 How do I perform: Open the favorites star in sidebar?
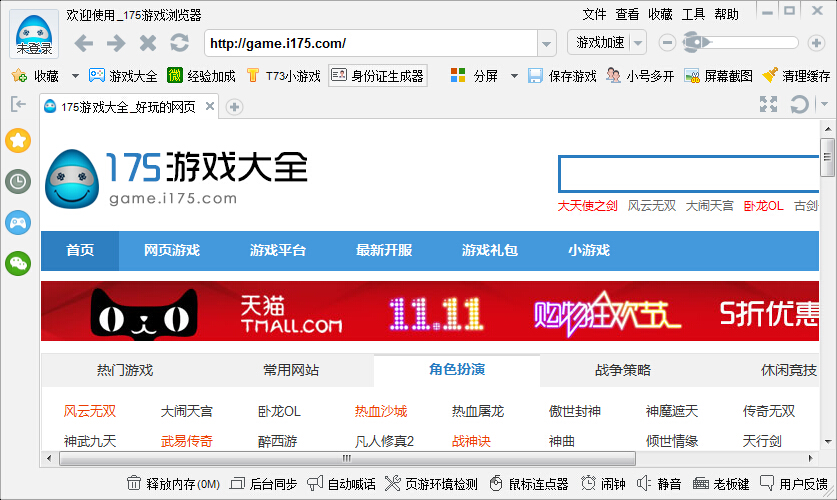18,140
